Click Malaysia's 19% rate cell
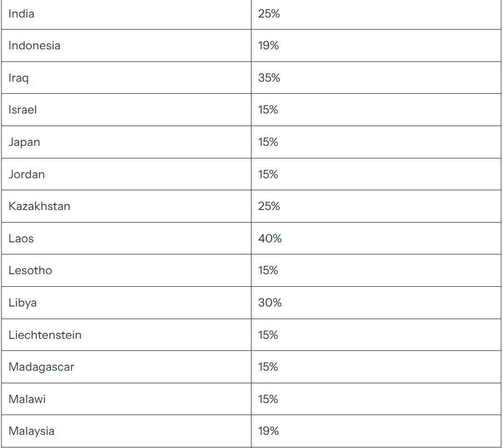 coord(376,431)
